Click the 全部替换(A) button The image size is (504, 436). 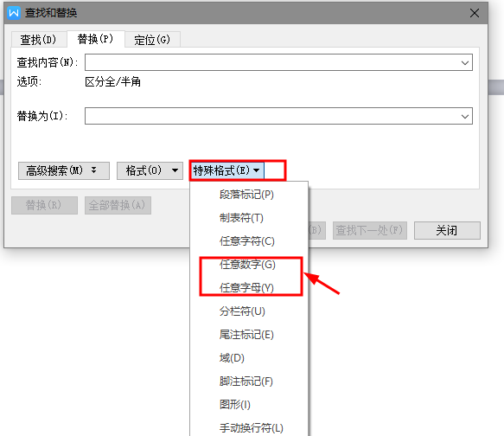click(118, 205)
